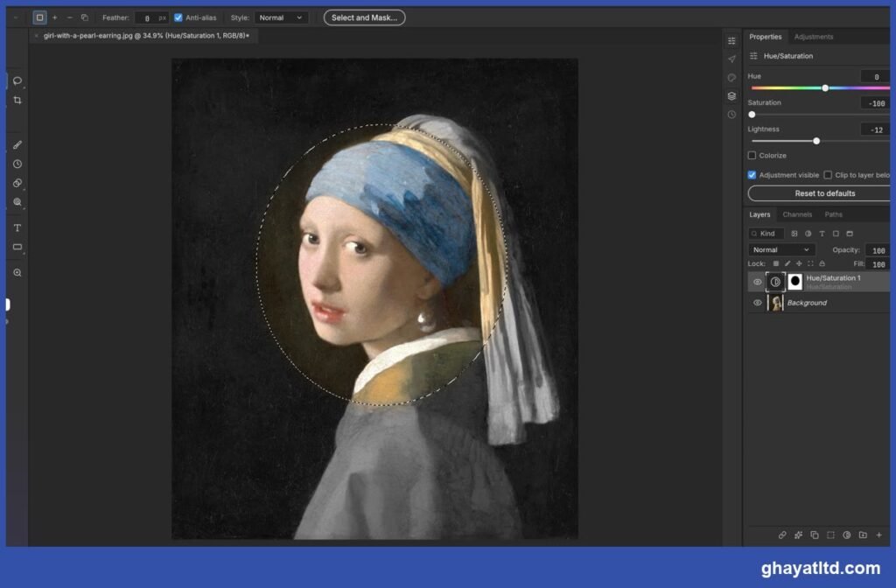Image resolution: width=896 pixels, height=588 pixels.
Task: Hide the Background layer
Action: pyautogui.click(x=757, y=303)
